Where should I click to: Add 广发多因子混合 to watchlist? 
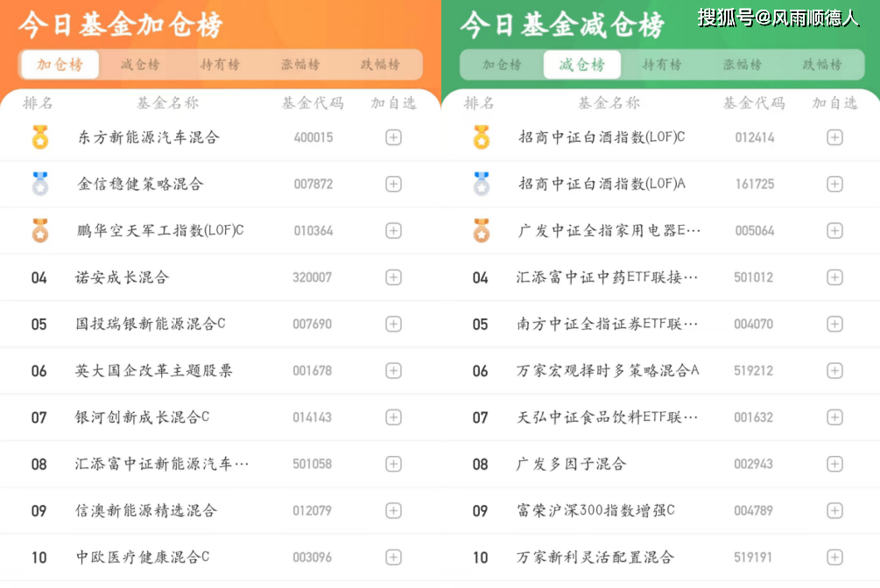point(834,464)
